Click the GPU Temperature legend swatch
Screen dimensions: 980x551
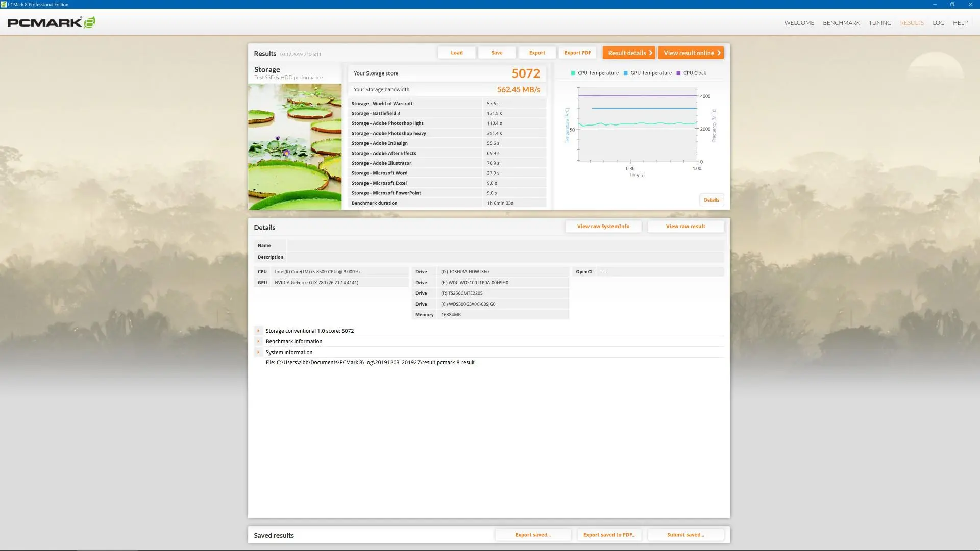[625, 73]
